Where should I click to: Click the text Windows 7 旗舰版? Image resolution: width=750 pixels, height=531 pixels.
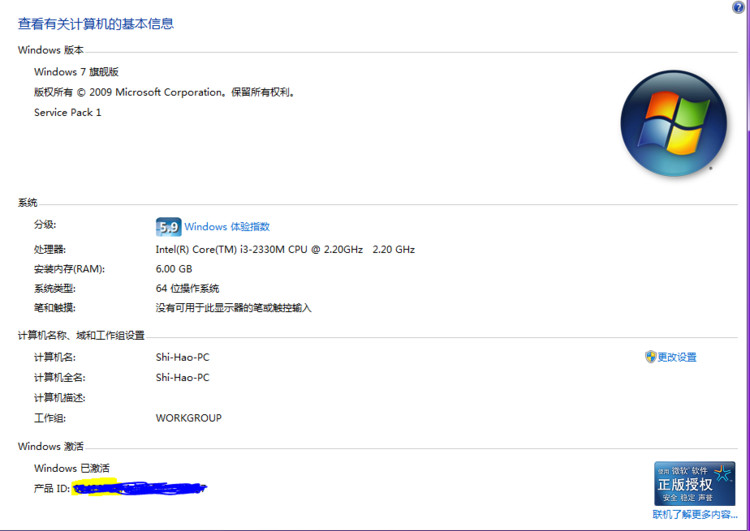pos(77,72)
